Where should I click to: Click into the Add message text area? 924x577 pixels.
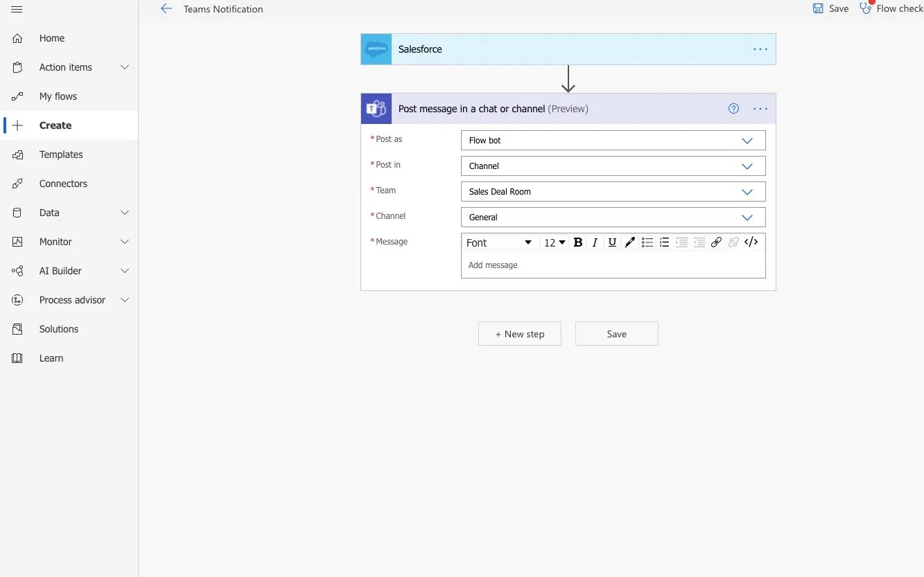pyautogui.click(x=613, y=265)
